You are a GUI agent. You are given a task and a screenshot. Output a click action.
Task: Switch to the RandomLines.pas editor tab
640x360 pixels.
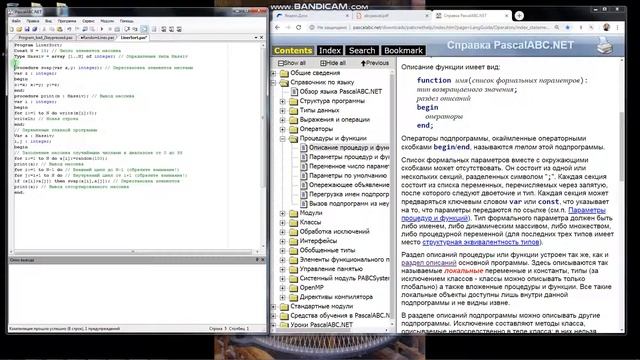(97, 38)
